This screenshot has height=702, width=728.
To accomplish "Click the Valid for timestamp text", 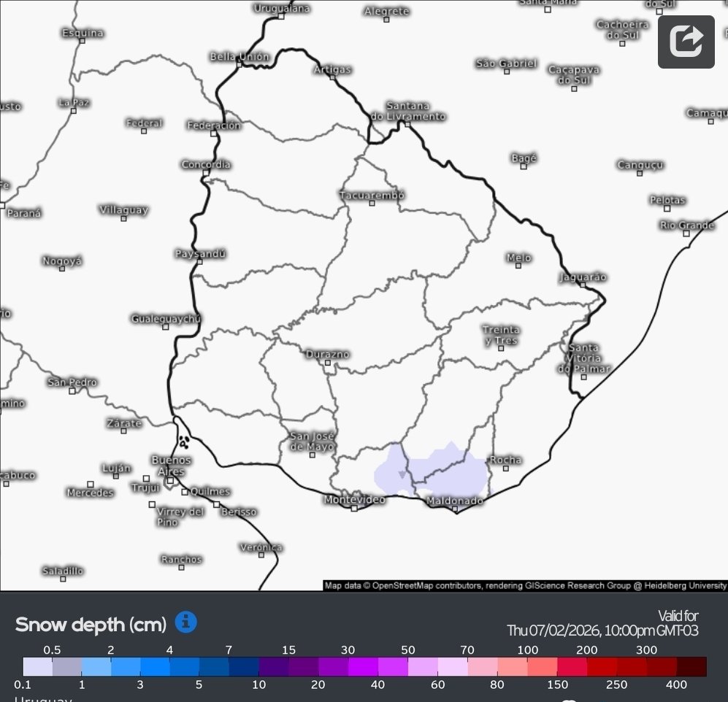I will click(x=602, y=623).
